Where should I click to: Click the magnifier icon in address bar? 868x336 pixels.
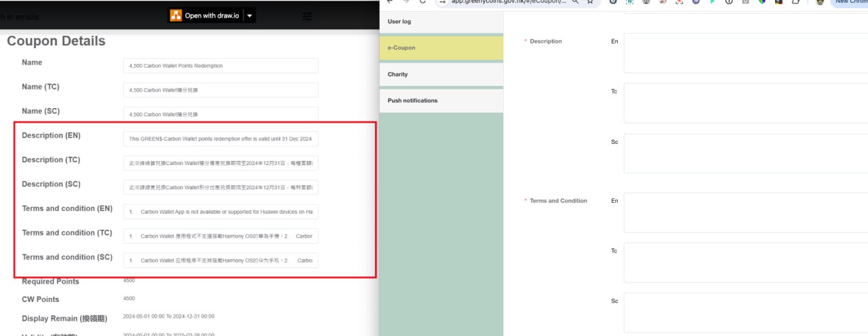575,2
